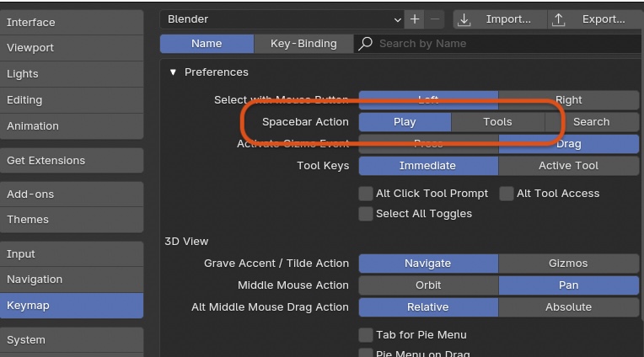The height and width of the screenshot is (357, 644).
Task: Click the Export keymap button
Action: (x=595, y=19)
